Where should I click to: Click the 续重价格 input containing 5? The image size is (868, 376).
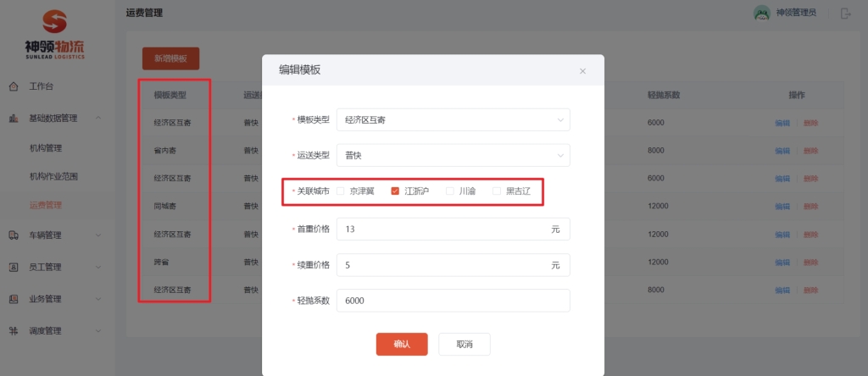point(453,265)
